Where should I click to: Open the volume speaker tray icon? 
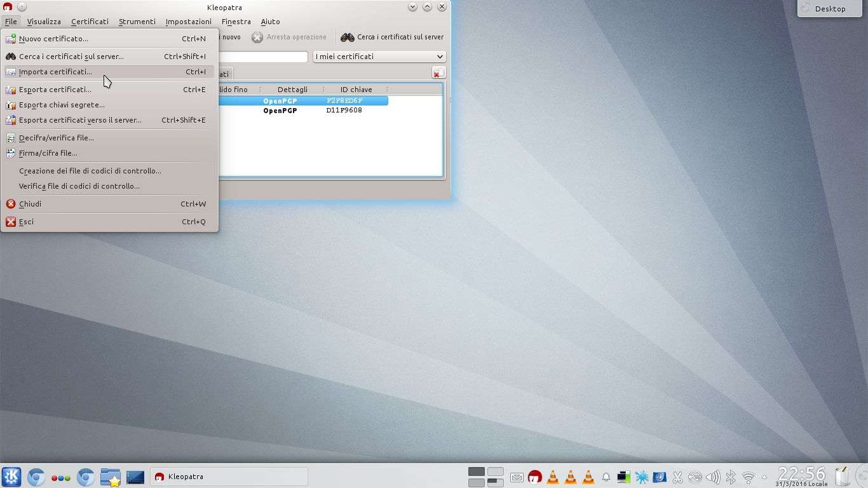tap(713, 477)
